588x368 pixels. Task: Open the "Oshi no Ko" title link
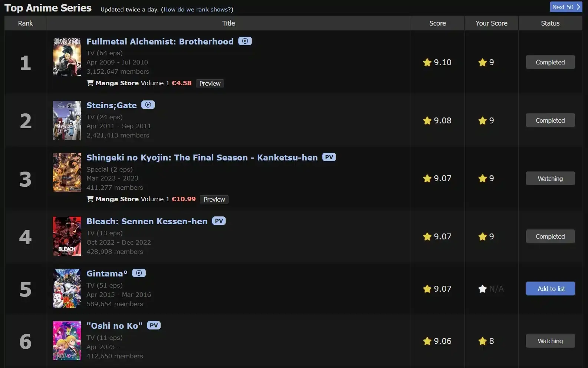[x=114, y=326]
